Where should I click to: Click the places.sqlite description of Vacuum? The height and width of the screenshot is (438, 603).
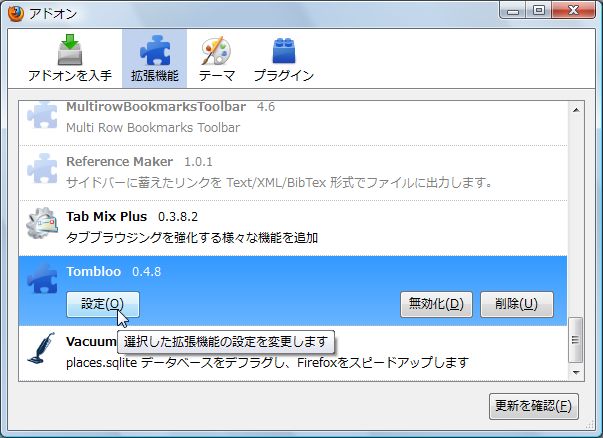(267, 363)
